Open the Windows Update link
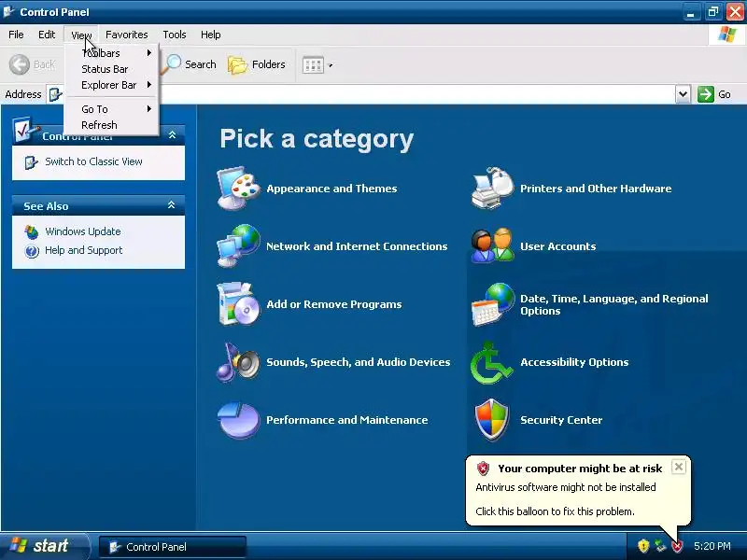This screenshot has height=560, width=747. [83, 231]
